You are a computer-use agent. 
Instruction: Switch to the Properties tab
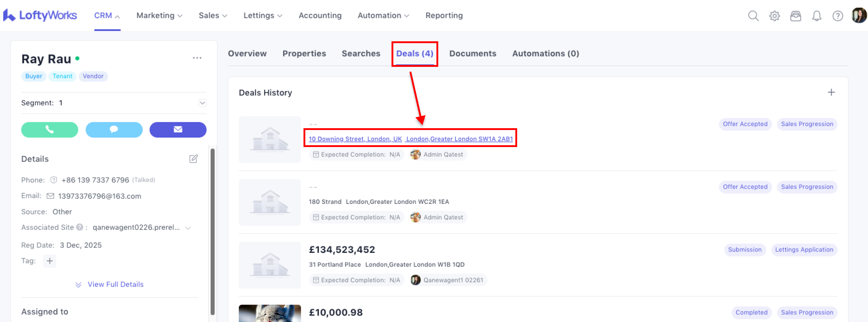[x=304, y=53]
